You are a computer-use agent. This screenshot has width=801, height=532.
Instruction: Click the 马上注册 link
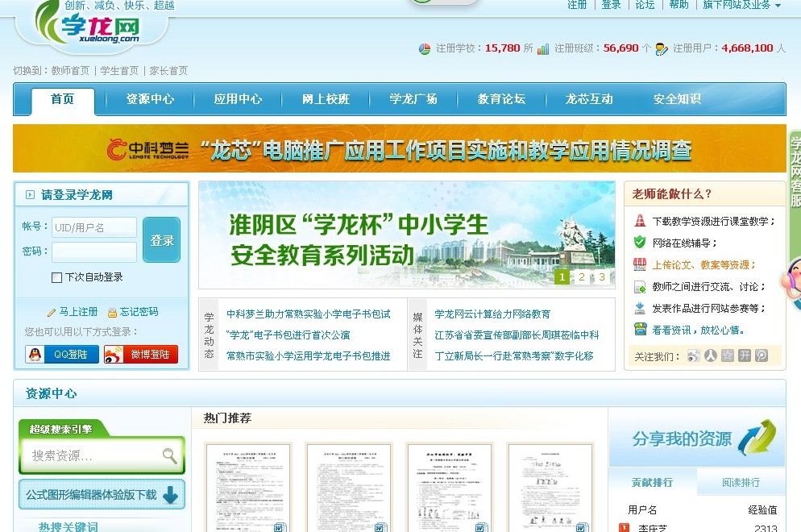pos(79,312)
